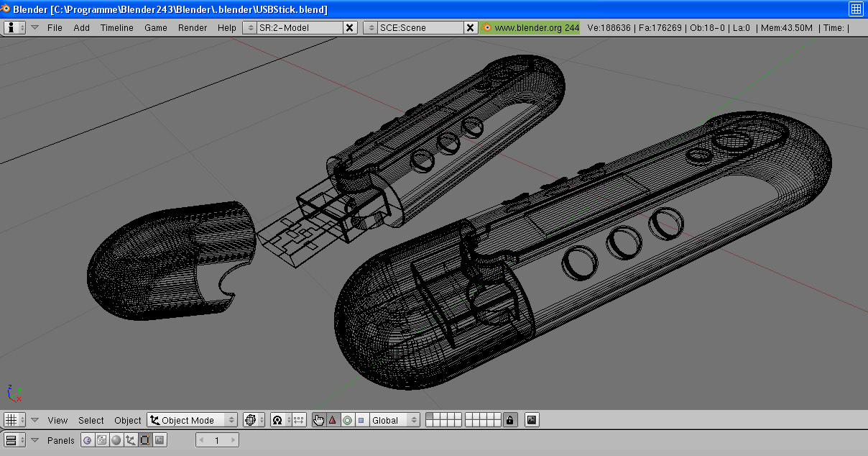
Task: Click the Blender logo in title bar
Action: point(6,9)
